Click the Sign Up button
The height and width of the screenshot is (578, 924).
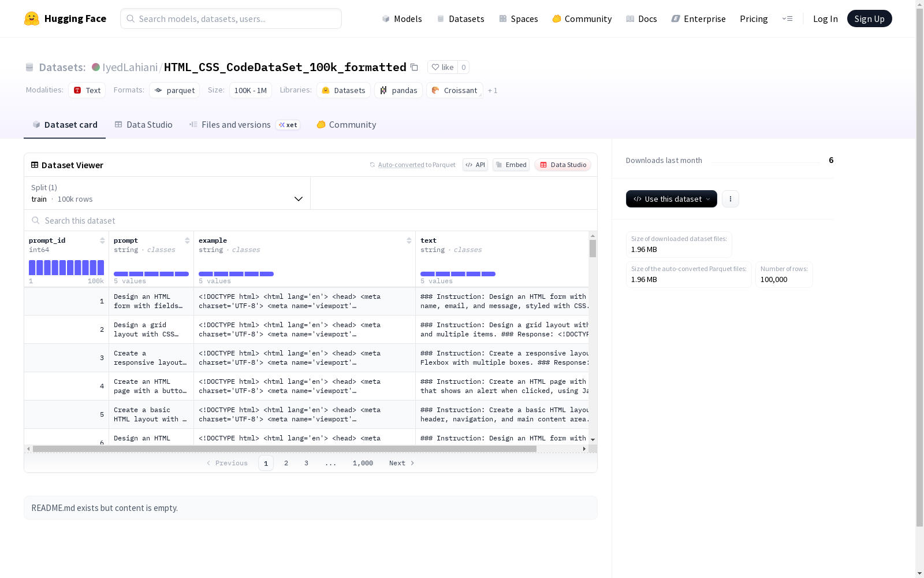pyautogui.click(x=869, y=18)
